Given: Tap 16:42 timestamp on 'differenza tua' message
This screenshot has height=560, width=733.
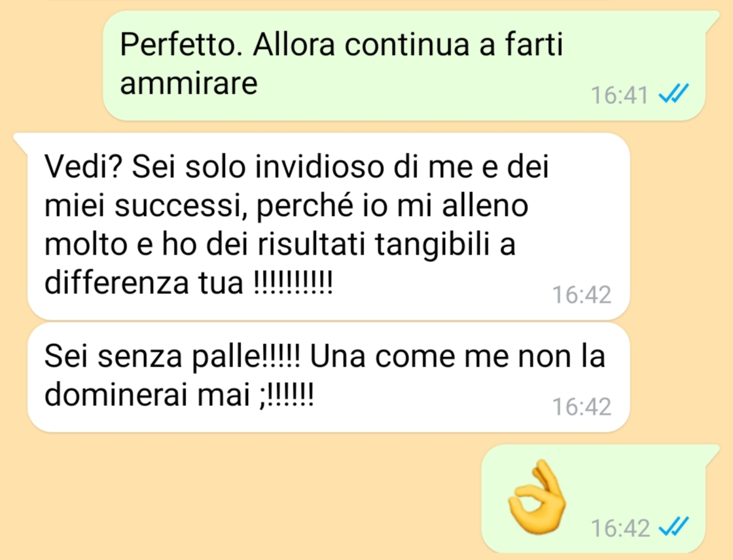Looking at the screenshot, I should pos(582,295).
